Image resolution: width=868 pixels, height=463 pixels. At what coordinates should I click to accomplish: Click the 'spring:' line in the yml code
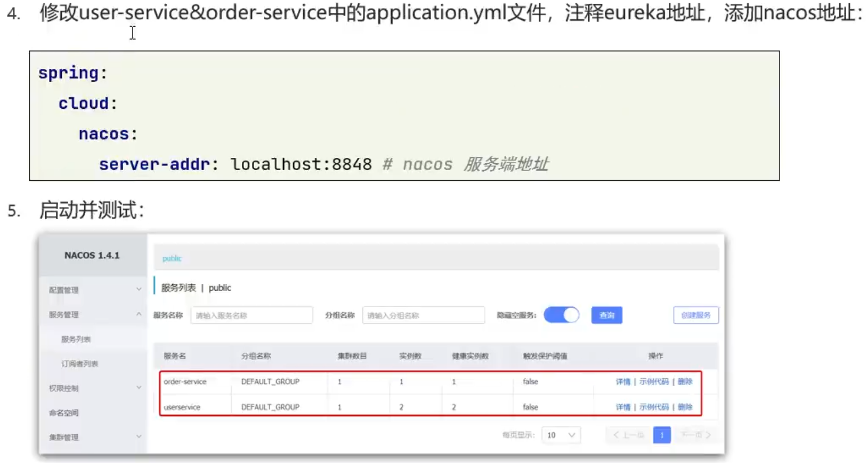72,73
